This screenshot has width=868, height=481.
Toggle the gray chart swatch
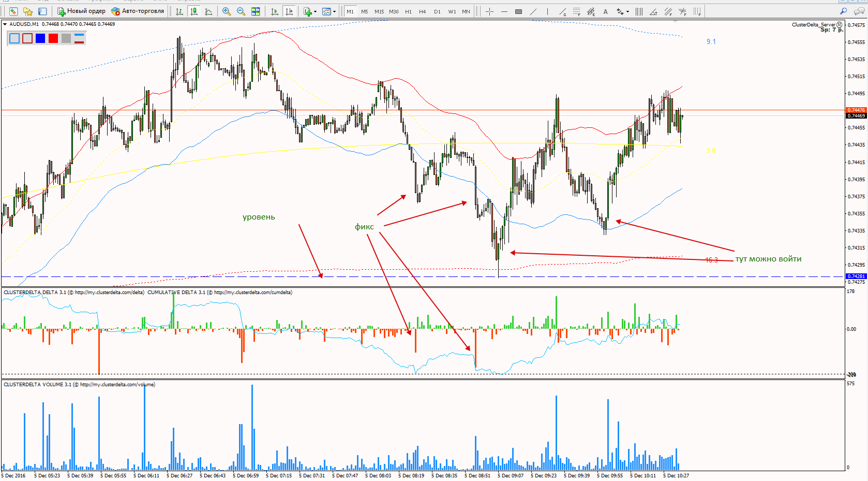(x=66, y=38)
